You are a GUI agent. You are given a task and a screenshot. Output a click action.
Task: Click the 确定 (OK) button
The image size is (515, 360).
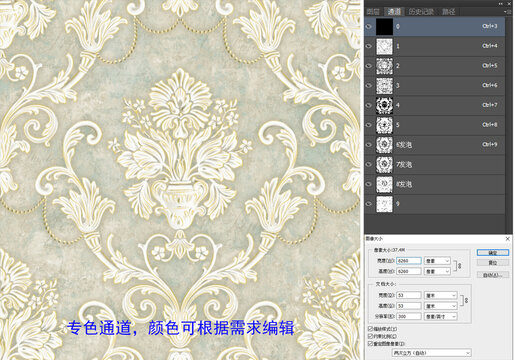[x=493, y=253]
